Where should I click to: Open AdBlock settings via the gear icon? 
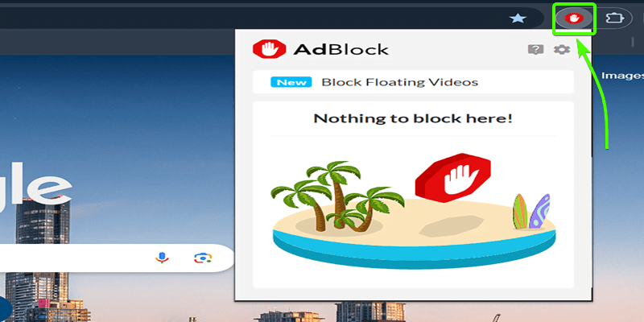562,50
